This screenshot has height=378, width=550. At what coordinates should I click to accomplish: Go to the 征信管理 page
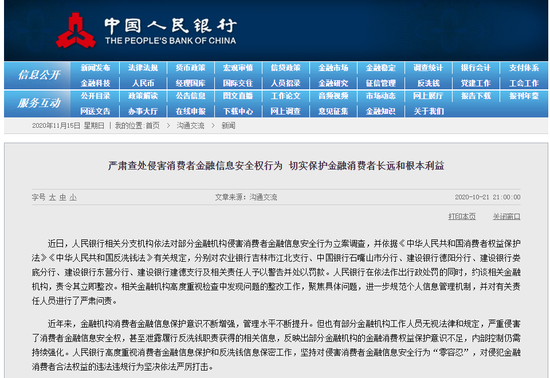(x=381, y=83)
